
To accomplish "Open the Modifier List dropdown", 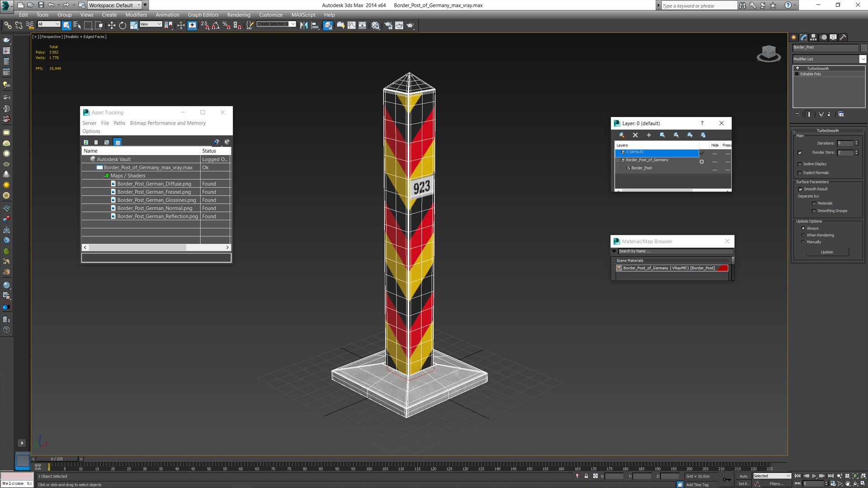I will [x=829, y=59].
